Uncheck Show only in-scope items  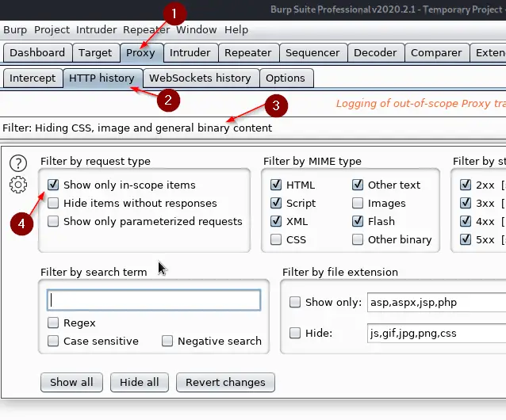coord(53,185)
